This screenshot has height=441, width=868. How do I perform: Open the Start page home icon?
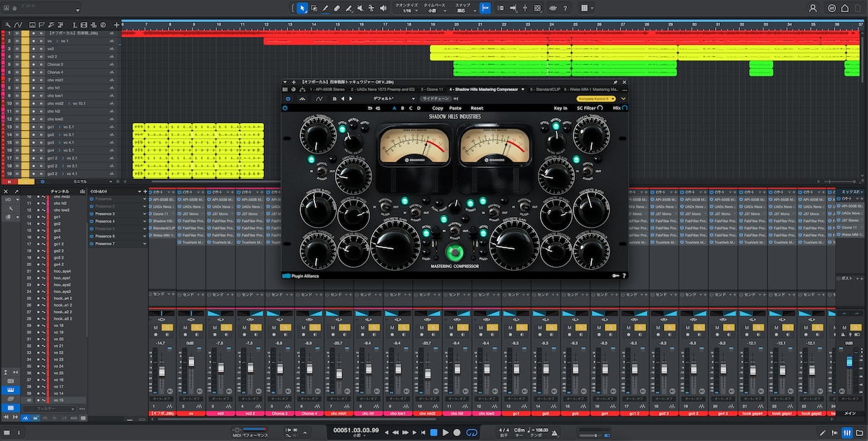[x=845, y=8]
